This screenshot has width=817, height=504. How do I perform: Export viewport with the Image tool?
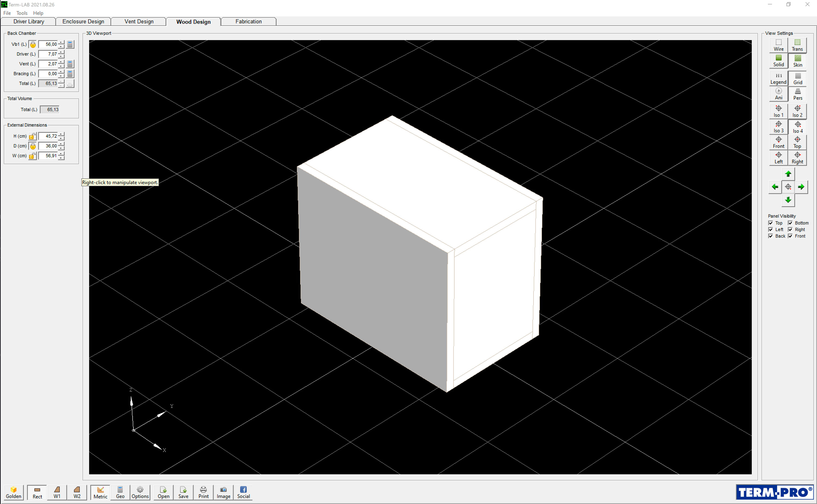[223, 492]
